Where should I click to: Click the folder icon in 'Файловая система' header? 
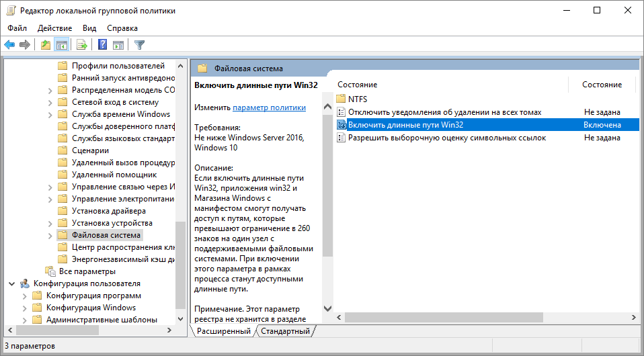[202, 68]
